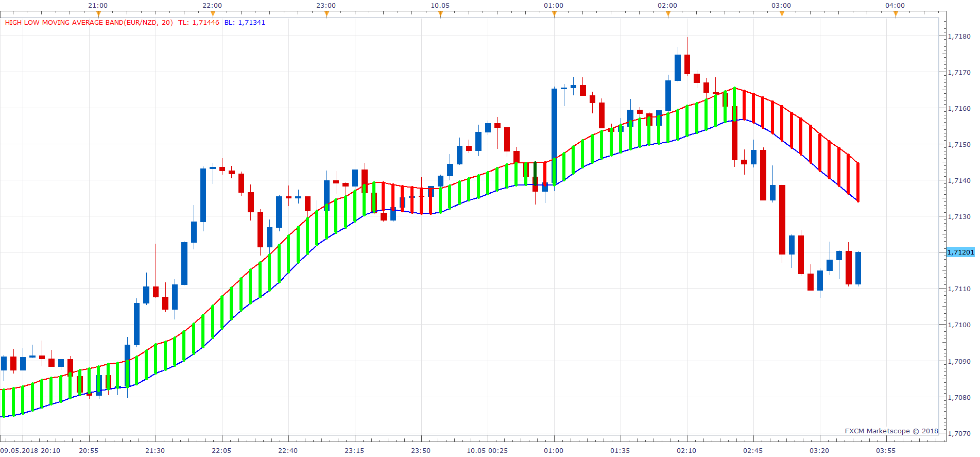The width and height of the screenshot is (980, 457).
Task: Click the 1,7140 price axis label
Action: point(959,181)
